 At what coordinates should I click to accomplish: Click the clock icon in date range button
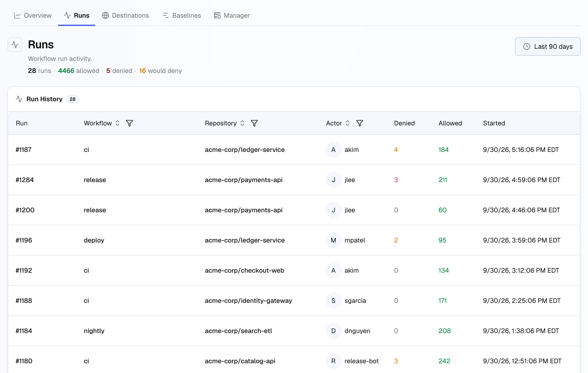coord(527,46)
